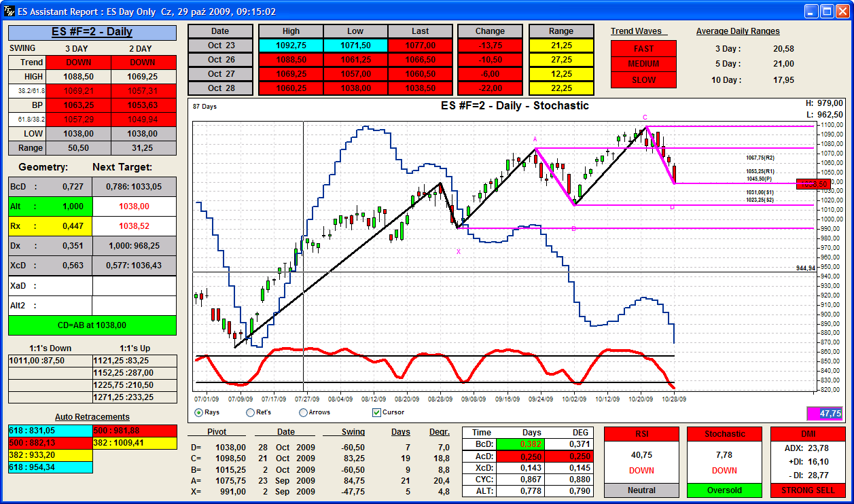Viewport: 854px width, 504px height.
Task: Minimize the ES Assistant Report window
Action: (811, 12)
